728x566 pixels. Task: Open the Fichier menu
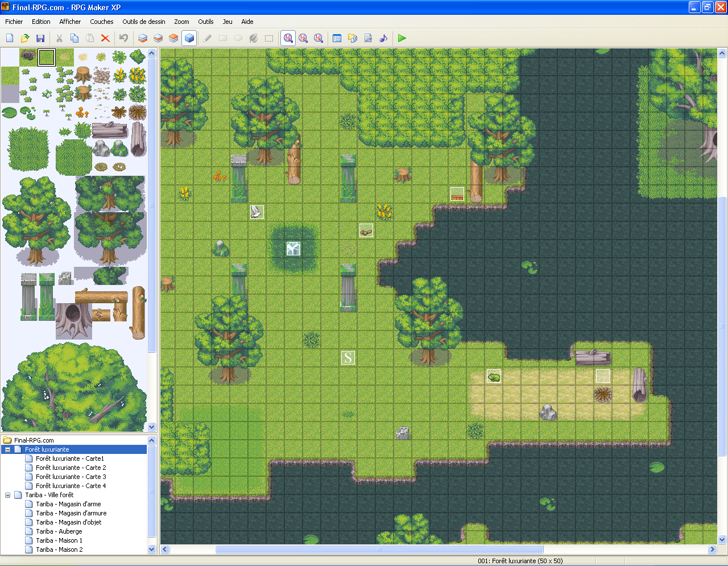[x=14, y=22]
